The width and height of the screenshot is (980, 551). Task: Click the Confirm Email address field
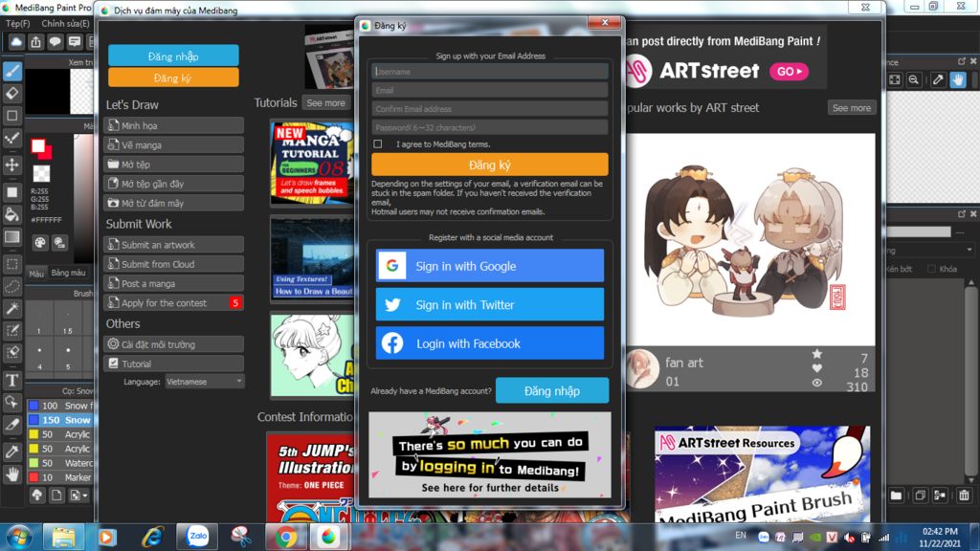click(489, 109)
